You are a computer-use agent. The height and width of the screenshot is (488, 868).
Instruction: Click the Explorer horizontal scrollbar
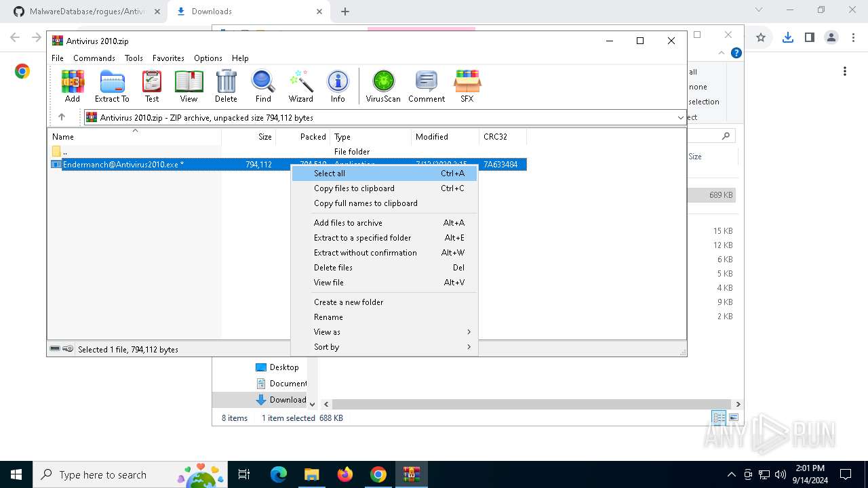[532, 404]
